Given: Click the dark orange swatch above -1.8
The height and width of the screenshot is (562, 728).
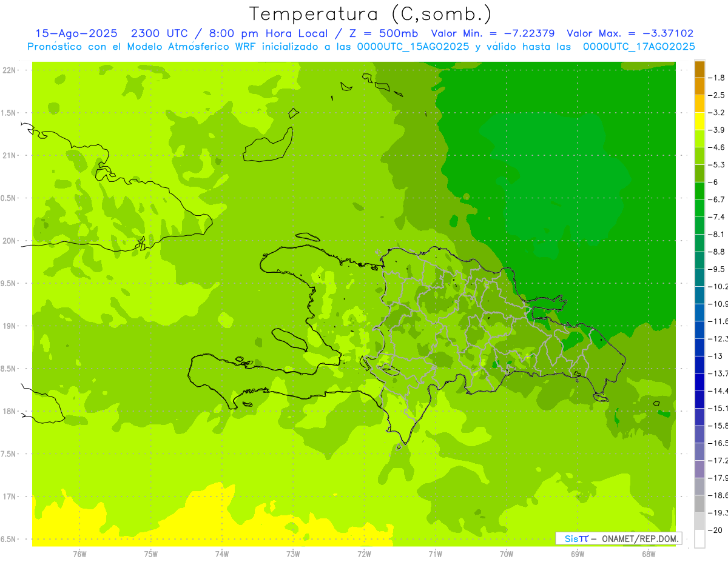Looking at the screenshot, I should click(x=699, y=69).
